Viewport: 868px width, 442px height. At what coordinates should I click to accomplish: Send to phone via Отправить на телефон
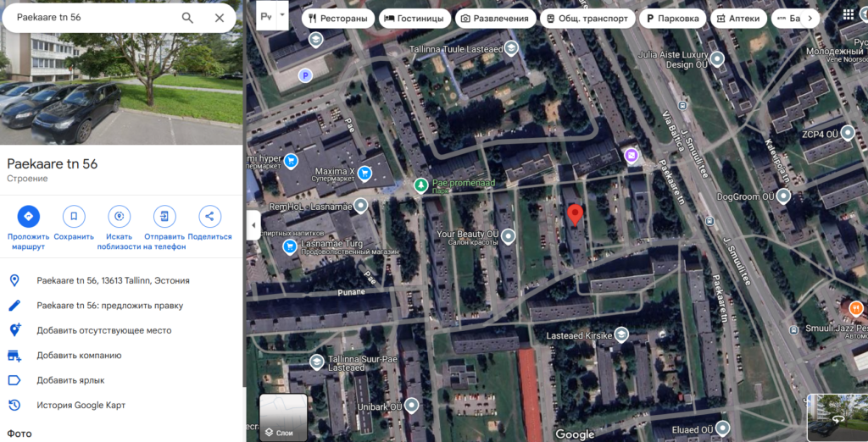click(x=164, y=216)
